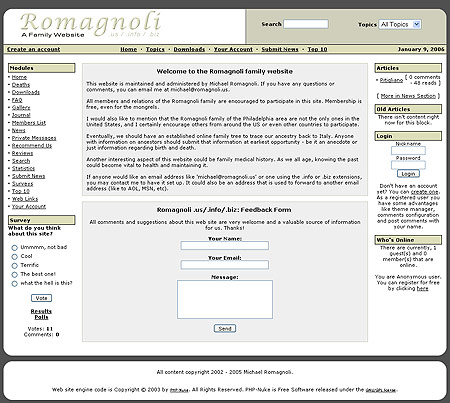Select 'what the hell is this?' option
450x403 pixels.
pos(14,284)
